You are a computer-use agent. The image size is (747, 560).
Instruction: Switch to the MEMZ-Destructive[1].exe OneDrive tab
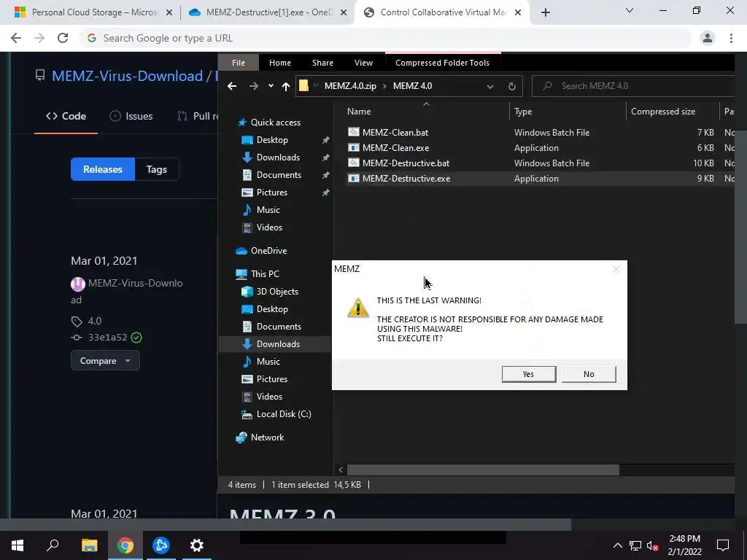268,12
